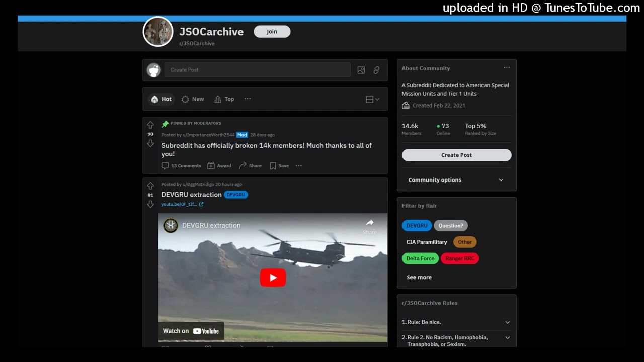Open the 13 Comments on pinned post
The image size is (644, 362).
(x=181, y=166)
